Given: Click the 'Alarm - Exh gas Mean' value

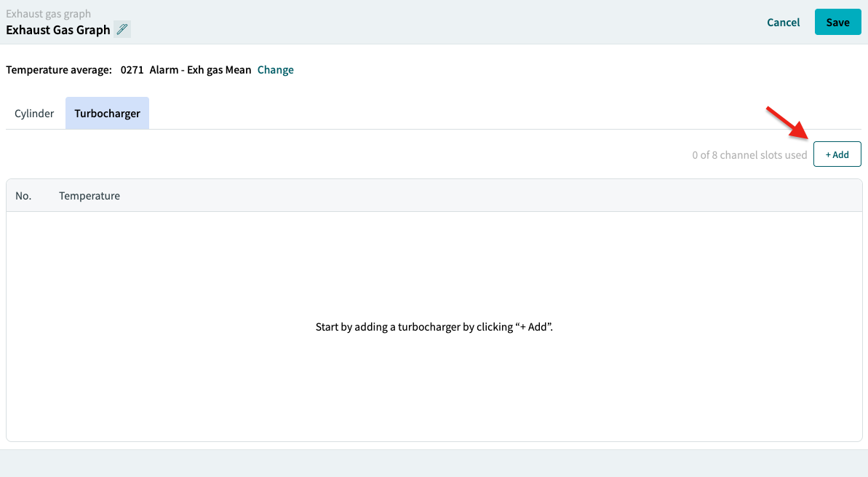Looking at the screenshot, I should point(200,70).
